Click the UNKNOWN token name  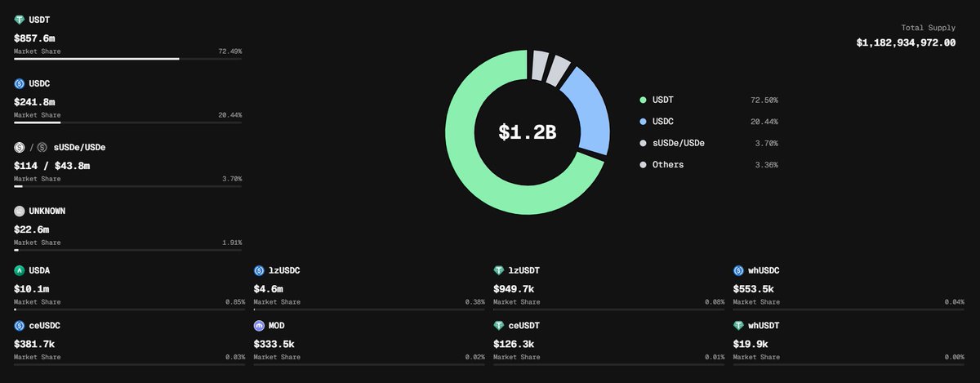[x=47, y=211]
